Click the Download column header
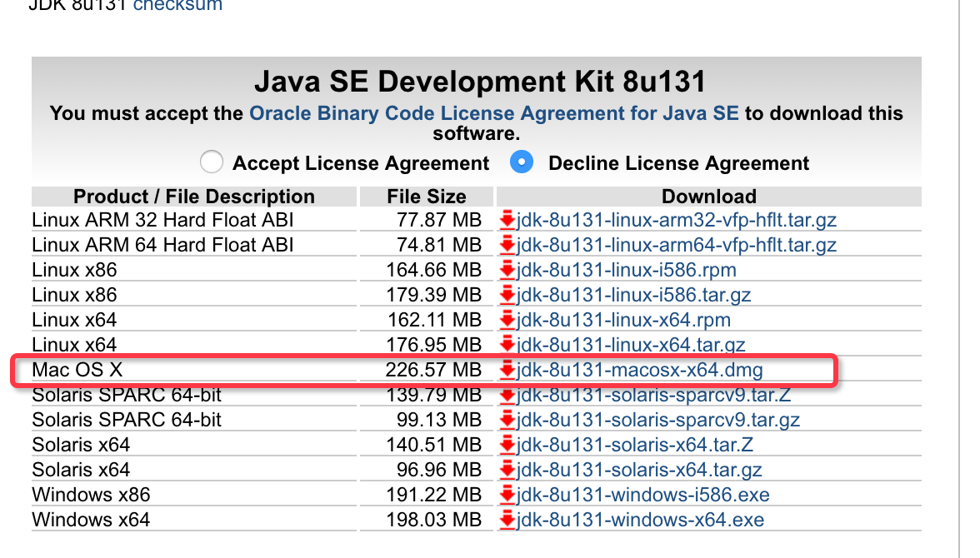This screenshot has width=980, height=558. click(x=708, y=197)
